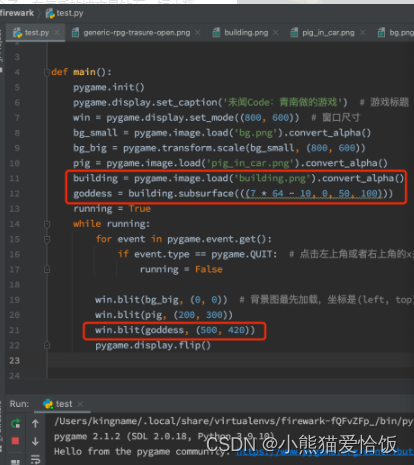The image size is (414, 465).
Task: Select the test run configuration tab
Action: point(64,404)
